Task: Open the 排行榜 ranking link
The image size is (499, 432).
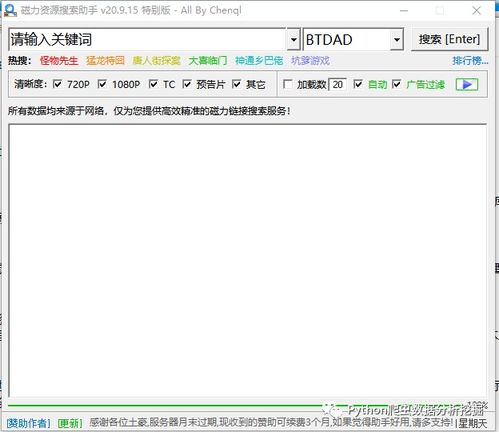Action: tap(470, 61)
